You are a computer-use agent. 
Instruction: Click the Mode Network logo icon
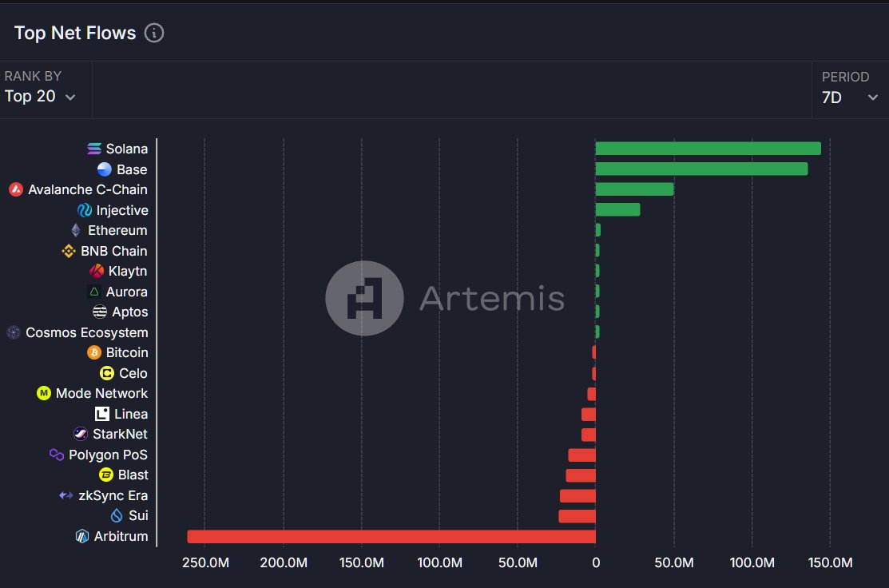[x=44, y=393]
